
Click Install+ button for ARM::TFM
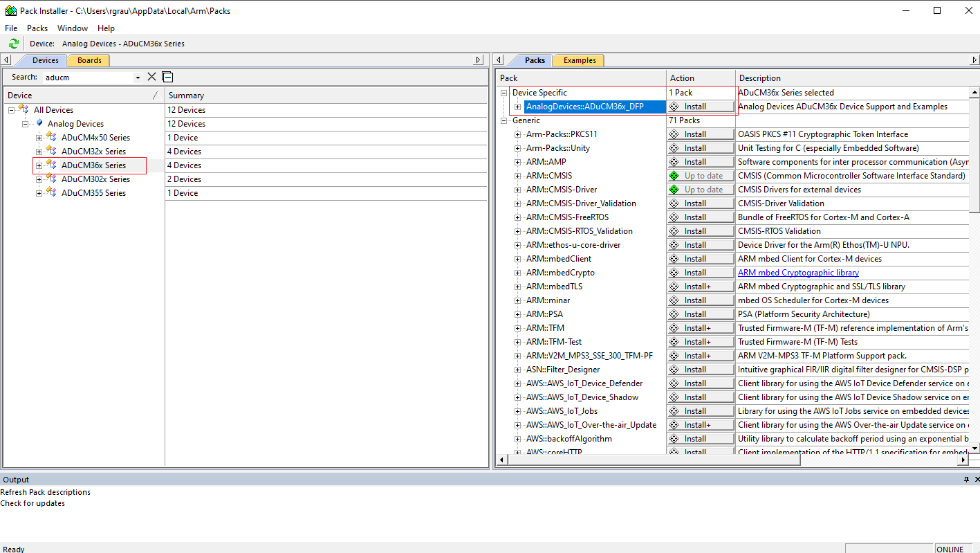coord(701,328)
